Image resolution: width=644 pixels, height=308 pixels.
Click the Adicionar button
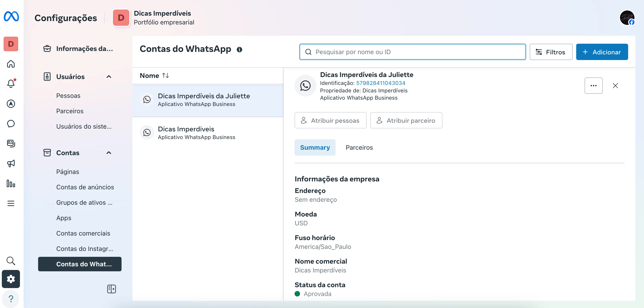602,52
